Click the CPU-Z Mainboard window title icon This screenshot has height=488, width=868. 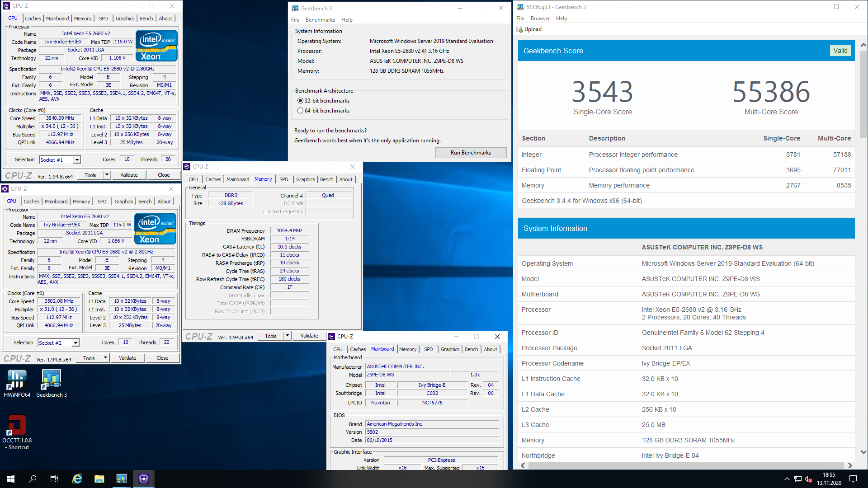[331, 337]
